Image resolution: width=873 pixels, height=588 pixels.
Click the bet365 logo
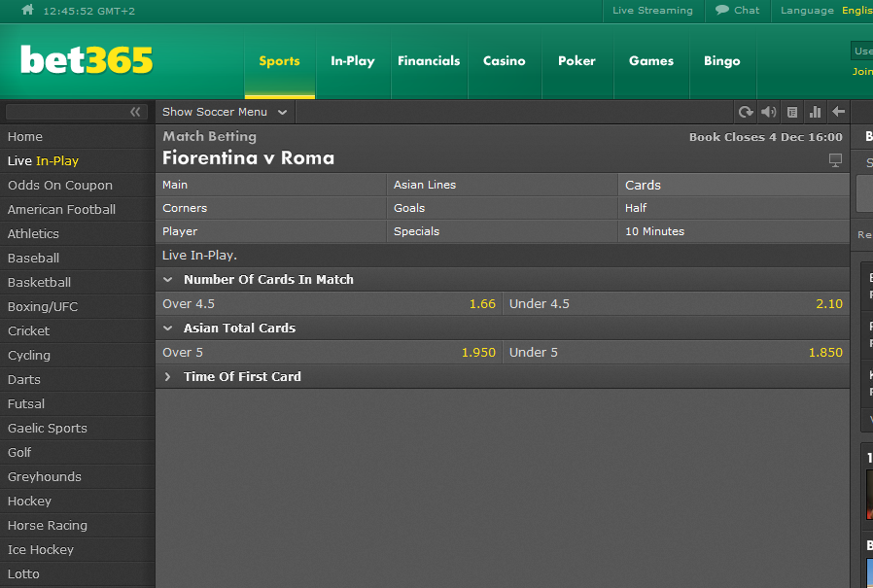(x=87, y=60)
